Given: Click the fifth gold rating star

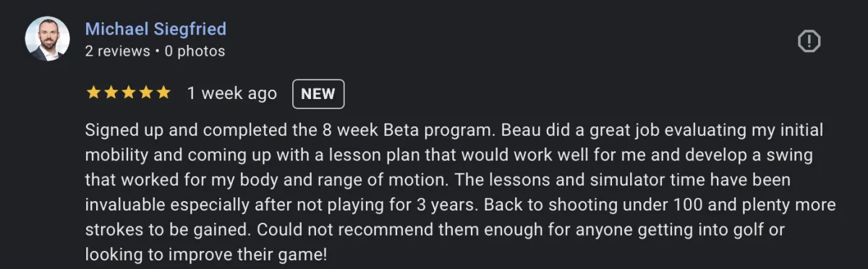Looking at the screenshot, I should [163, 93].
